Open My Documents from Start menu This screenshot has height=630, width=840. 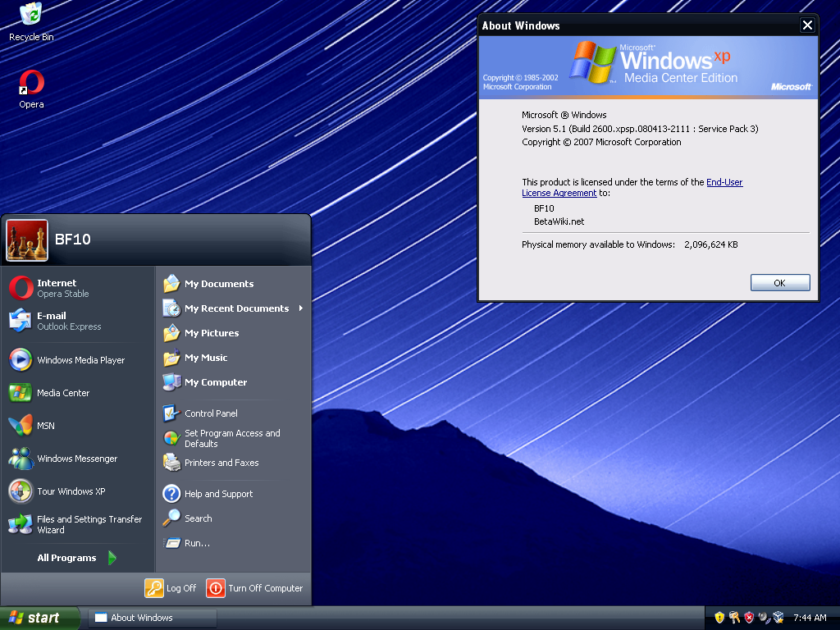click(218, 284)
